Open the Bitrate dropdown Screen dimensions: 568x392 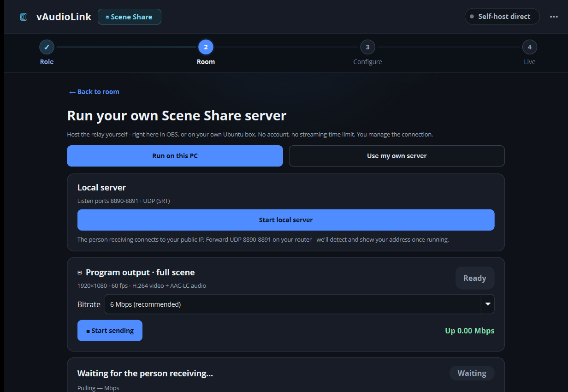pyautogui.click(x=300, y=304)
